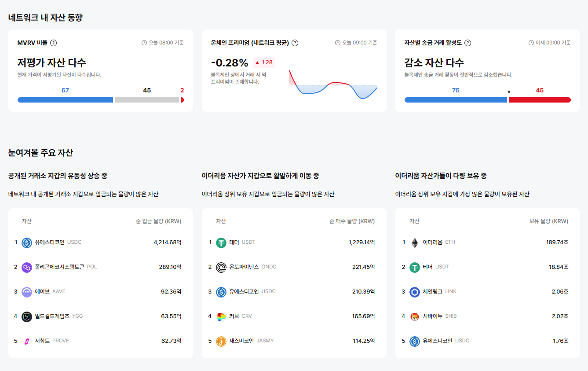Click the Curve CRV rainbow icon

pyautogui.click(x=221, y=316)
